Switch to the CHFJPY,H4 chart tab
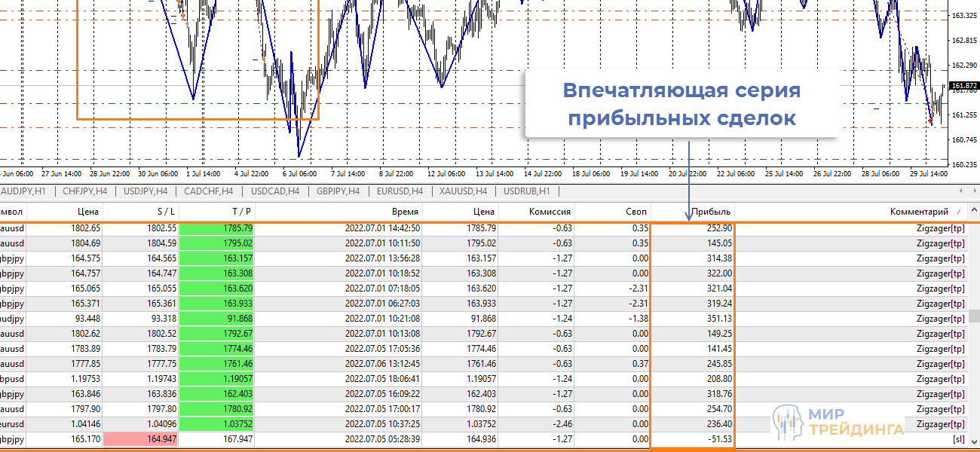Viewport: 980px width, 452px height. 84,191
